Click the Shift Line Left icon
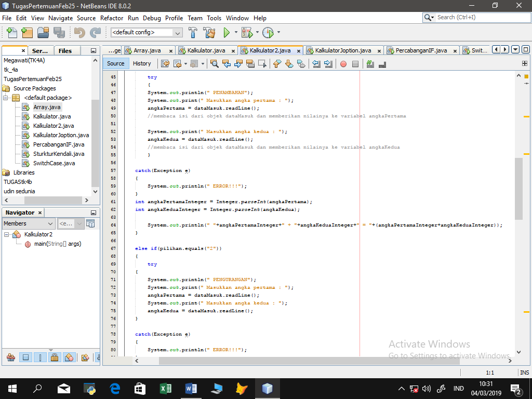Viewport: 532px width, 399px height. [x=316, y=63]
